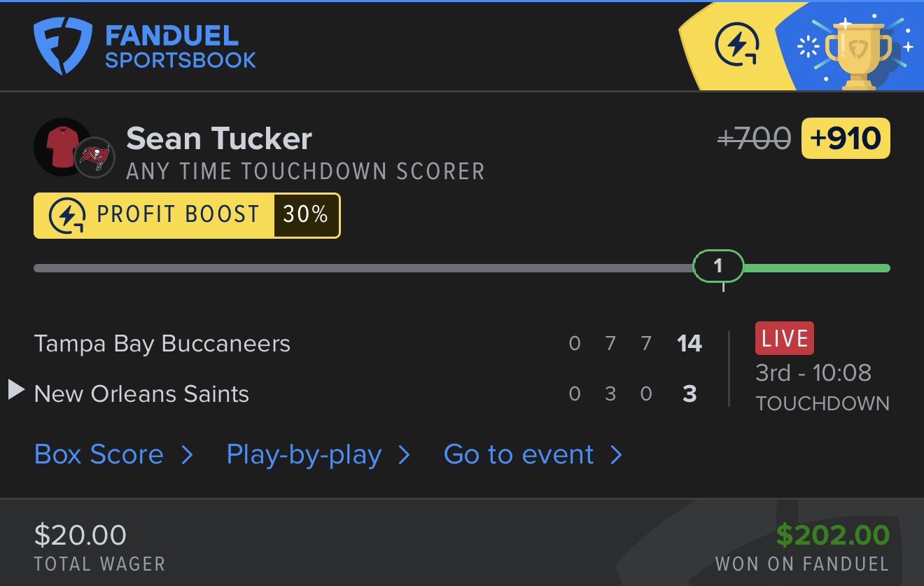This screenshot has height=586, width=924.
Task: Tap the sparkle icon next to trophy
Action: (x=808, y=48)
